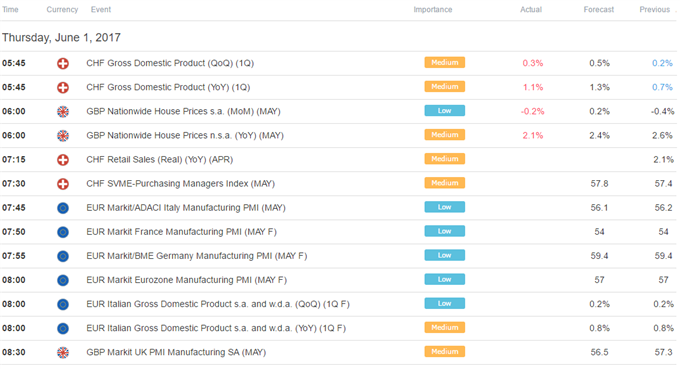Click Swiss flag beside Retail Sales event

click(63, 160)
